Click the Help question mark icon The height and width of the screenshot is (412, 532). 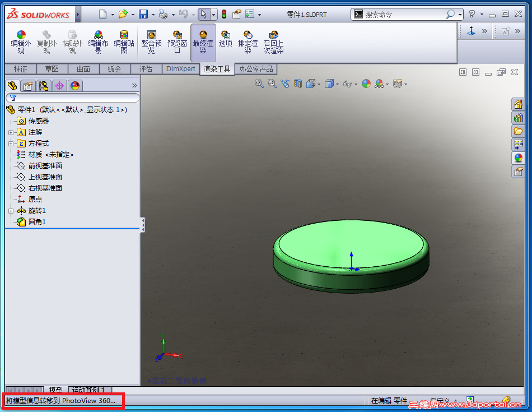472,14
